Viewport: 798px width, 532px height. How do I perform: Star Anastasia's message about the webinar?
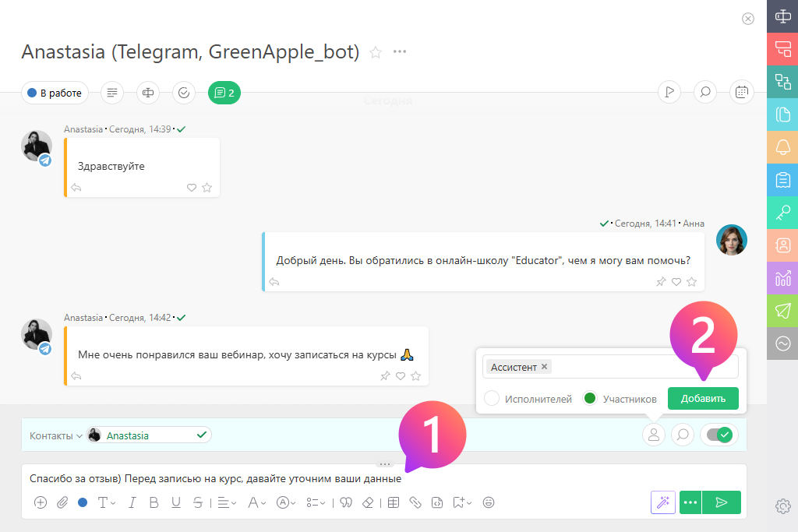(x=415, y=376)
